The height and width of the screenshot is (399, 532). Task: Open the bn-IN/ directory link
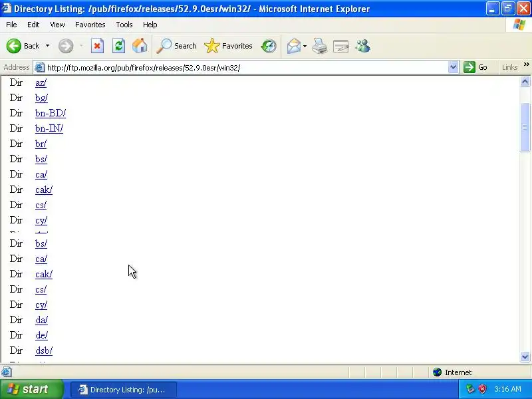pos(49,128)
